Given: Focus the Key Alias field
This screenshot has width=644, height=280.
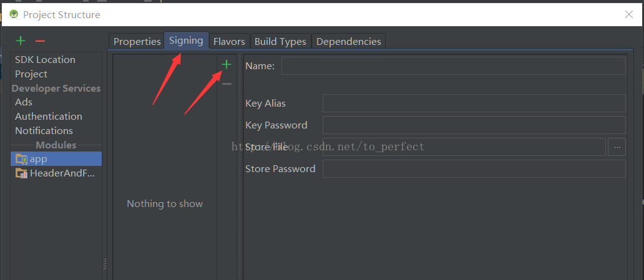Looking at the screenshot, I should 474,103.
